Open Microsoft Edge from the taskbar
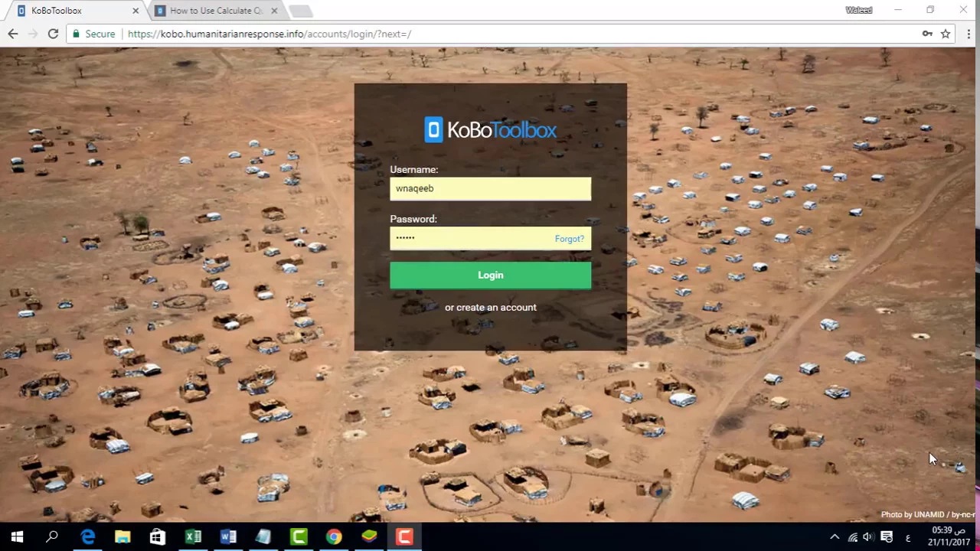The image size is (980, 551). coord(87,537)
